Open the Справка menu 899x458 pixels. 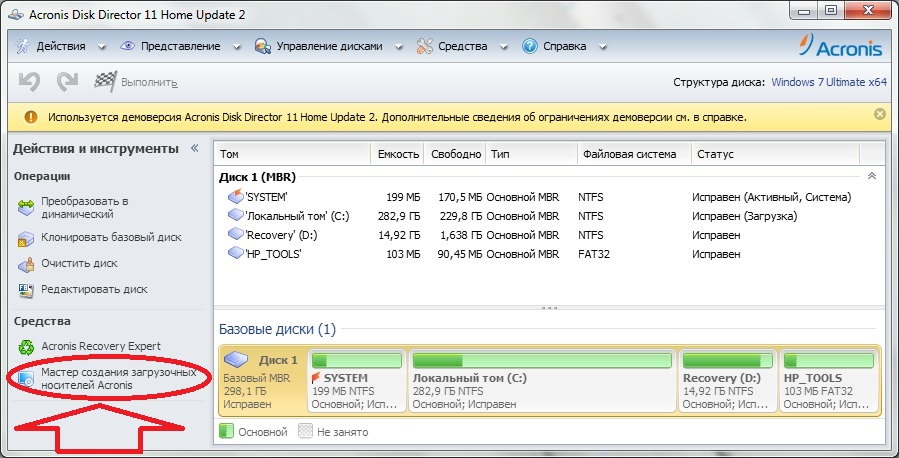pyautogui.click(x=564, y=46)
